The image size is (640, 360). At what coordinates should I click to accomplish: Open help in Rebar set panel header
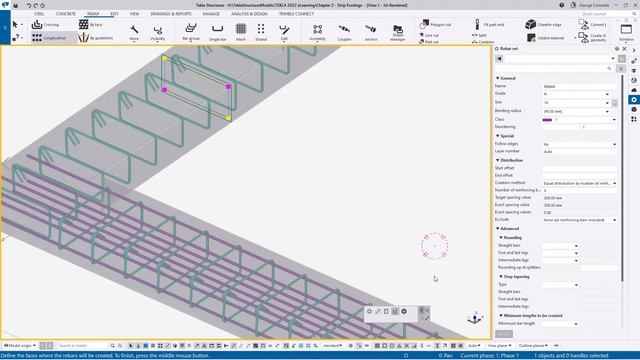(x=617, y=49)
